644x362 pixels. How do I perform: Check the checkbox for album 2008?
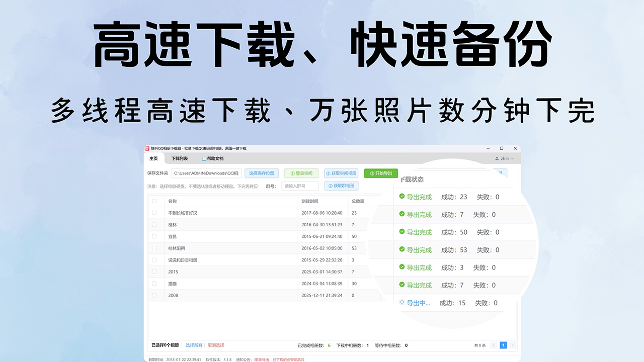click(x=154, y=295)
